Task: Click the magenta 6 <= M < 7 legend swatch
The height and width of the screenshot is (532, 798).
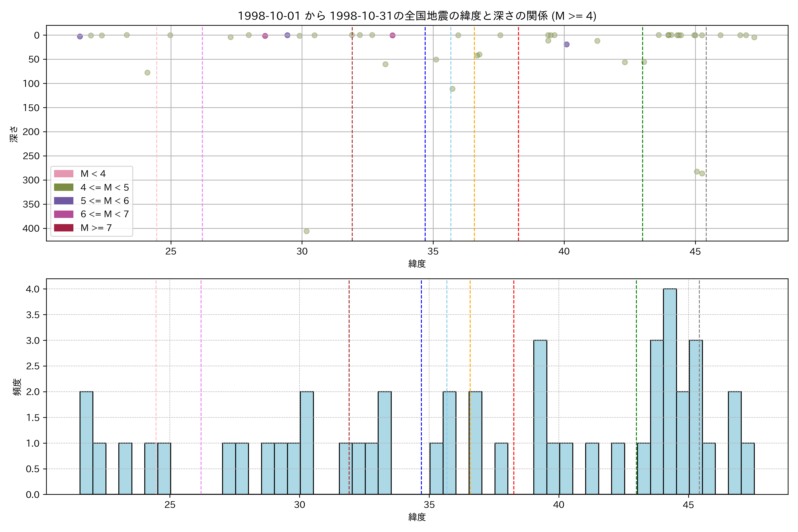Action: pyautogui.click(x=63, y=214)
